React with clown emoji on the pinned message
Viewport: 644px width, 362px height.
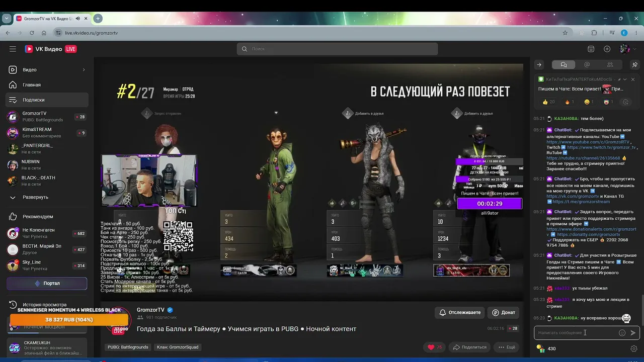pyautogui.click(x=608, y=102)
